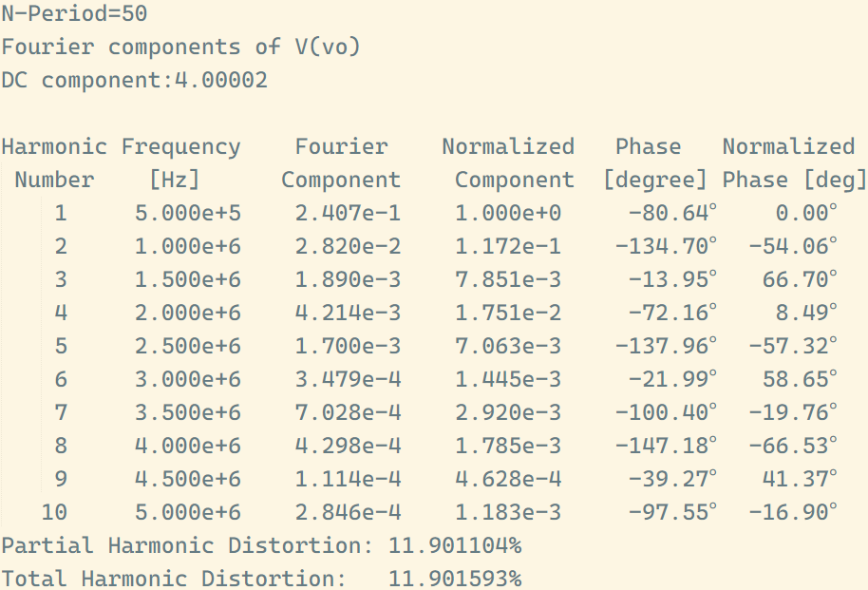This screenshot has width=868, height=590.
Task: Select the Frequency [Hz] column header
Action: click(181, 162)
